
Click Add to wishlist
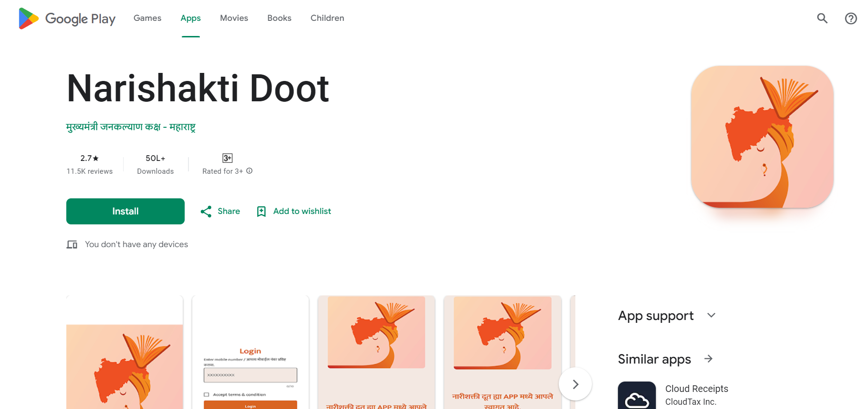click(x=302, y=211)
